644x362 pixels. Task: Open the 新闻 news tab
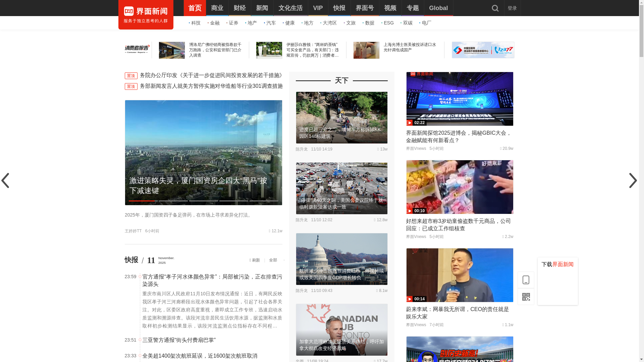pos(262,8)
